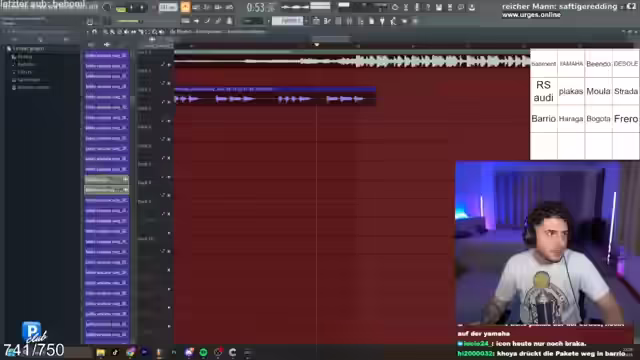Click the 0:53 song time display
This screenshot has height=360, width=640.
261,7
